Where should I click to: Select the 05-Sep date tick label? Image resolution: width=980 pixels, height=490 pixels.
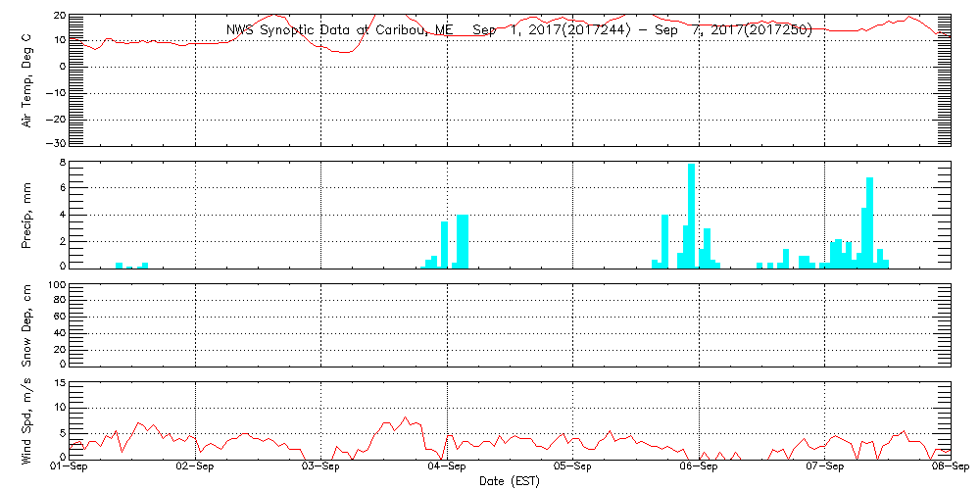[572, 468]
